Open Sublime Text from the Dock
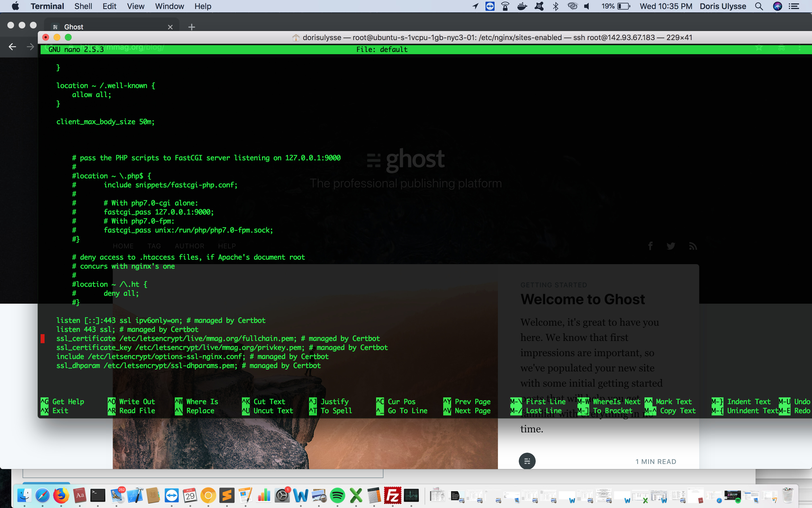This screenshot has width=812, height=508. [227, 495]
